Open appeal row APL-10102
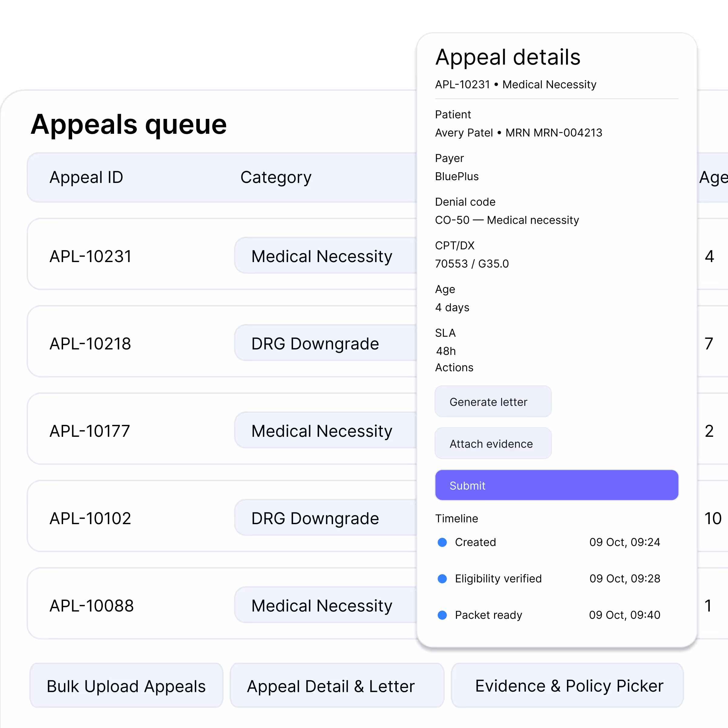The image size is (728, 728). coord(90,518)
